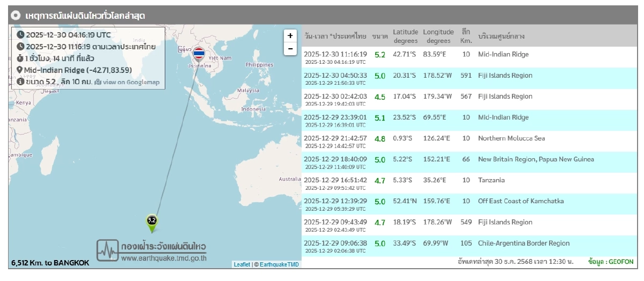644x281 pixels.
Task: Open the EarthquakeTMD attribution link
Action: 280,264
